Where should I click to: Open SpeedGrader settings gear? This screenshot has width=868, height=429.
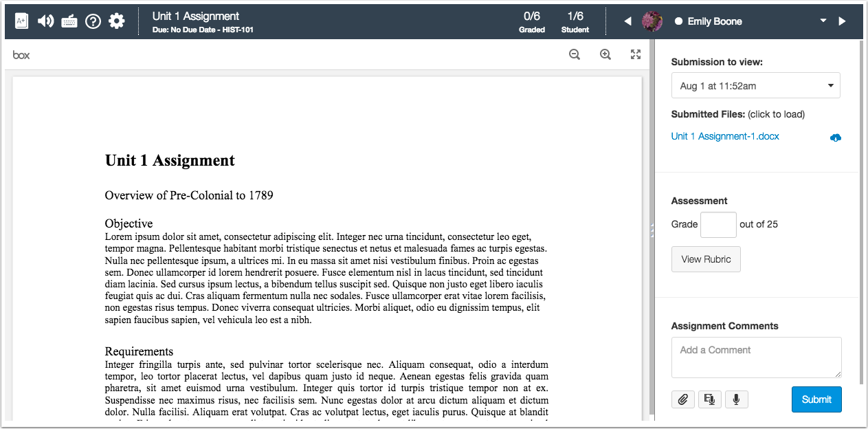[117, 21]
